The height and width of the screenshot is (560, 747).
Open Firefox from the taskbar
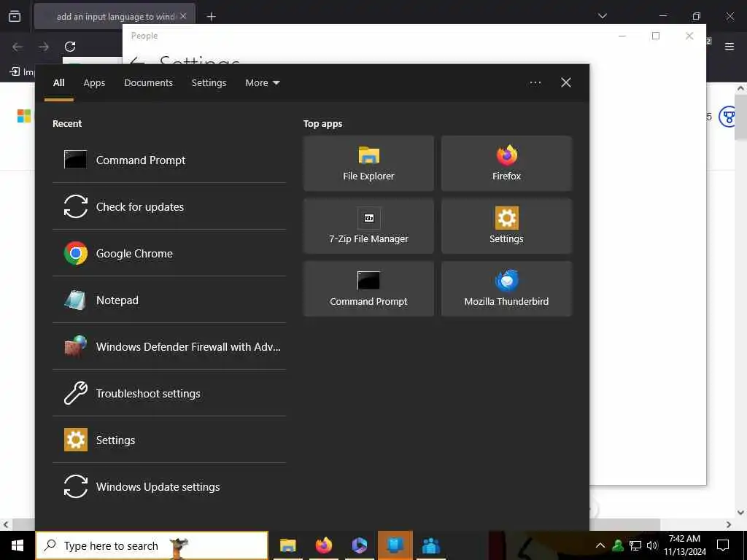pos(324,545)
